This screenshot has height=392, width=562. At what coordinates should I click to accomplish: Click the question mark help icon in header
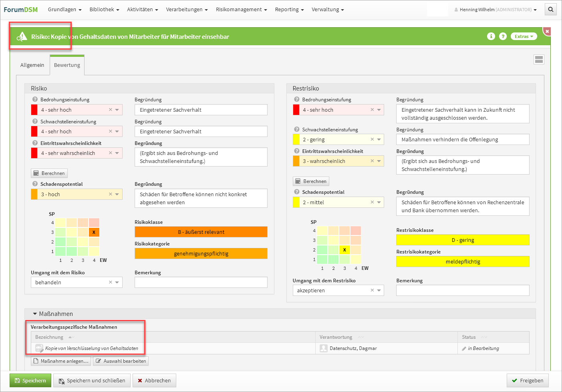click(503, 36)
